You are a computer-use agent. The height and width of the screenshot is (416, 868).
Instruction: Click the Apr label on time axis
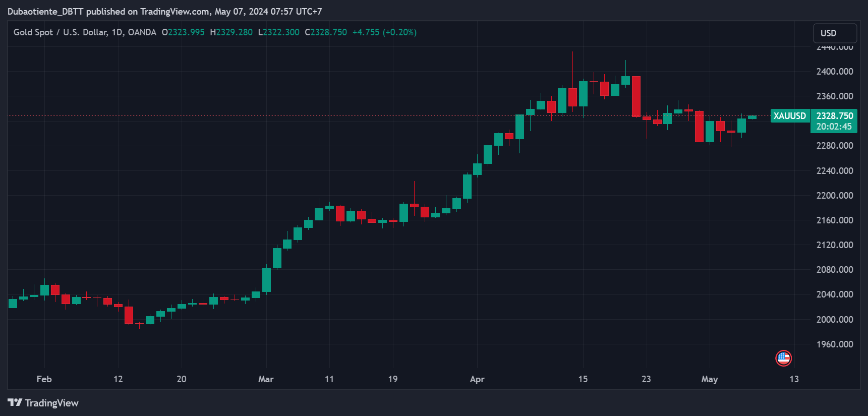pyautogui.click(x=477, y=379)
